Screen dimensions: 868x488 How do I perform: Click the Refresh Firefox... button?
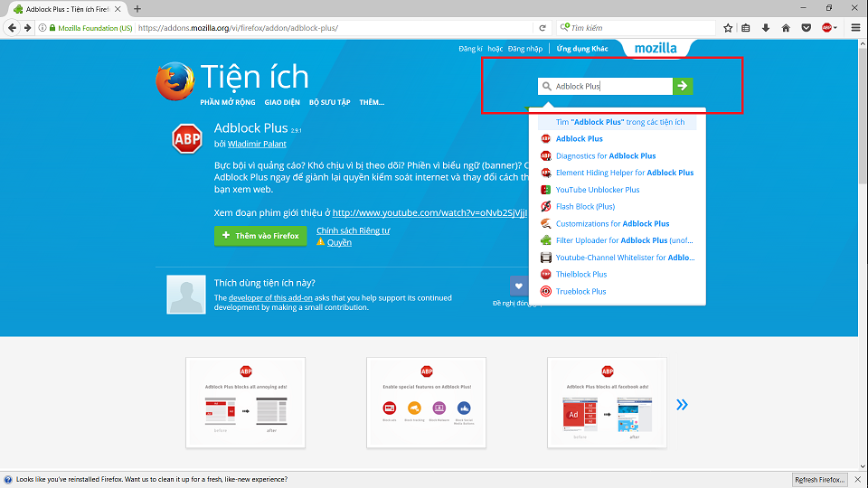click(819, 480)
